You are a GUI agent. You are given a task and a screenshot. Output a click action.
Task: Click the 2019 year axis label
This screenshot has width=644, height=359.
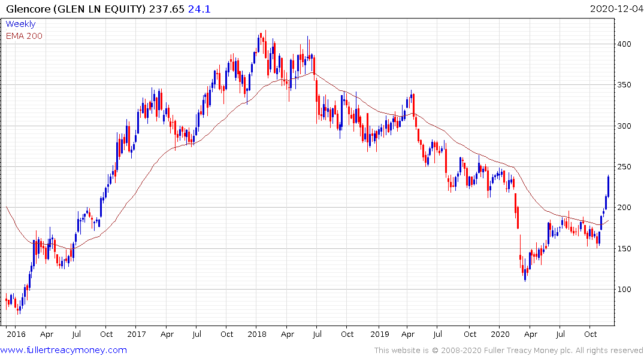point(379,334)
